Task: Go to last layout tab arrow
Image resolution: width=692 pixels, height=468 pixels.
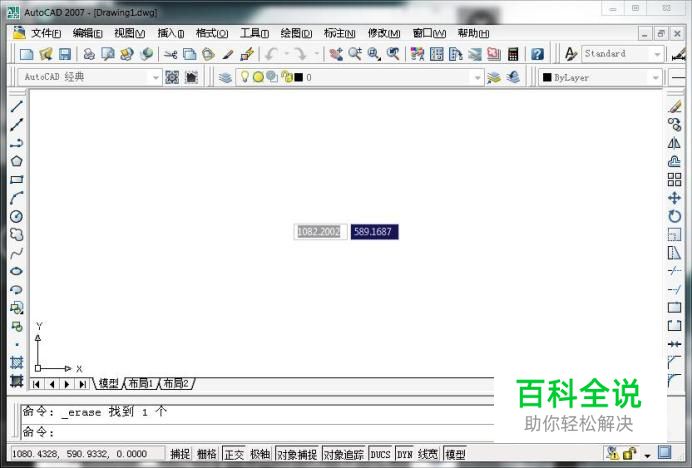Action: click(x=82, y=384)
